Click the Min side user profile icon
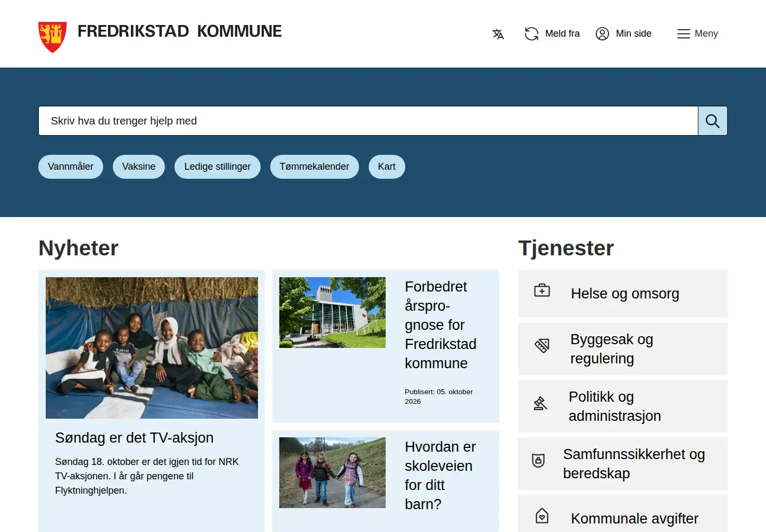This screenshot has width=766, height=532. click(x=602, y=34)
